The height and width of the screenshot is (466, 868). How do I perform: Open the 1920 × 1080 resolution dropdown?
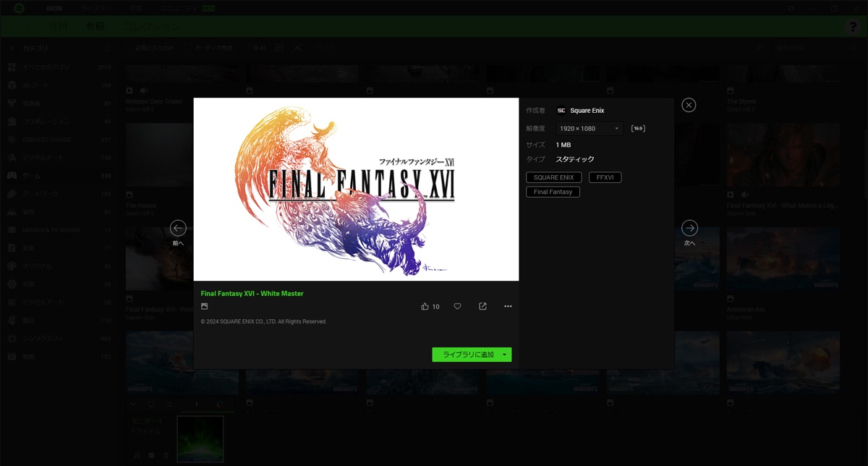tap(589, 129)
